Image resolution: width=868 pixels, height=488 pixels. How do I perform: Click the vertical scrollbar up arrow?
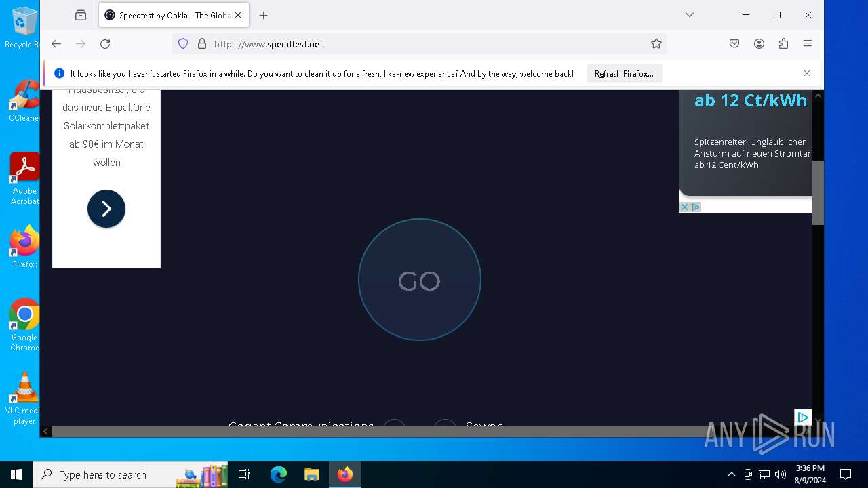coord(818,96)
